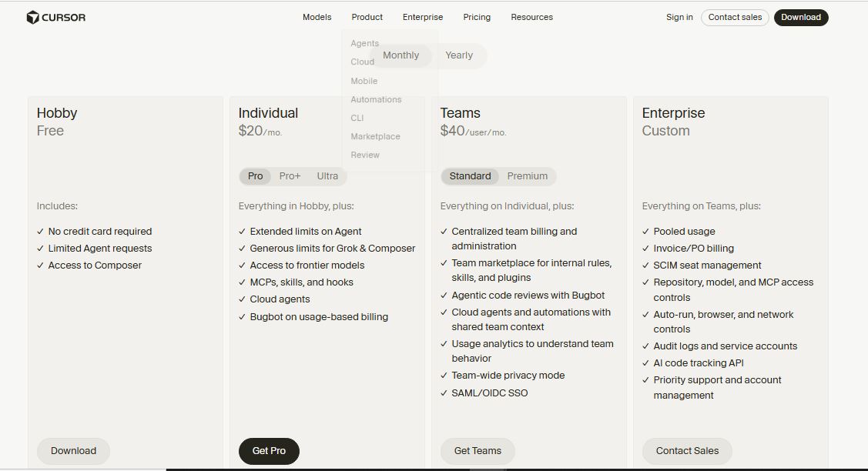Select the Pro plan tier
Screen dimensions: 868x471
255,176
